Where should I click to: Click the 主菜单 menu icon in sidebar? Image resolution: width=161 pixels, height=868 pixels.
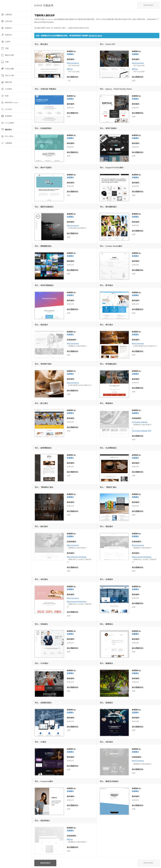point(2,41)
